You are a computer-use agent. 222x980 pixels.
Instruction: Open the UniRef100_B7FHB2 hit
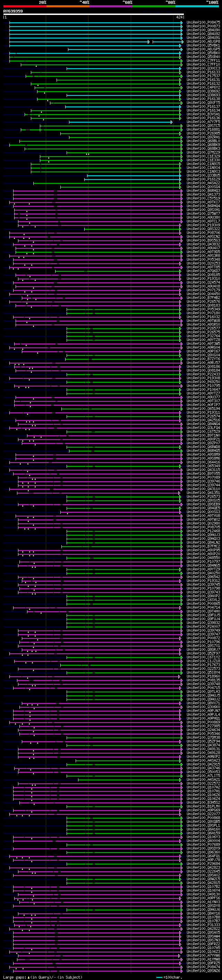(x=203, y=298)
